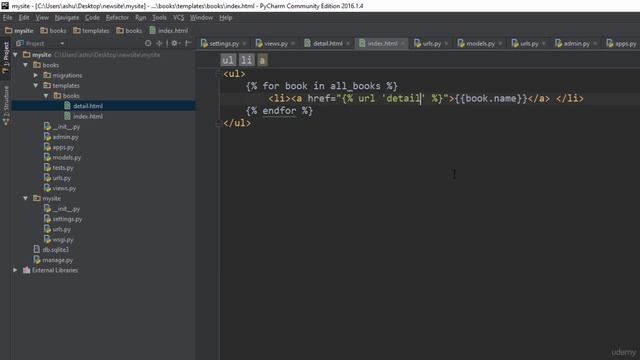
Task: Click the Python icon on admin.py tab
Action: (558, 43)
